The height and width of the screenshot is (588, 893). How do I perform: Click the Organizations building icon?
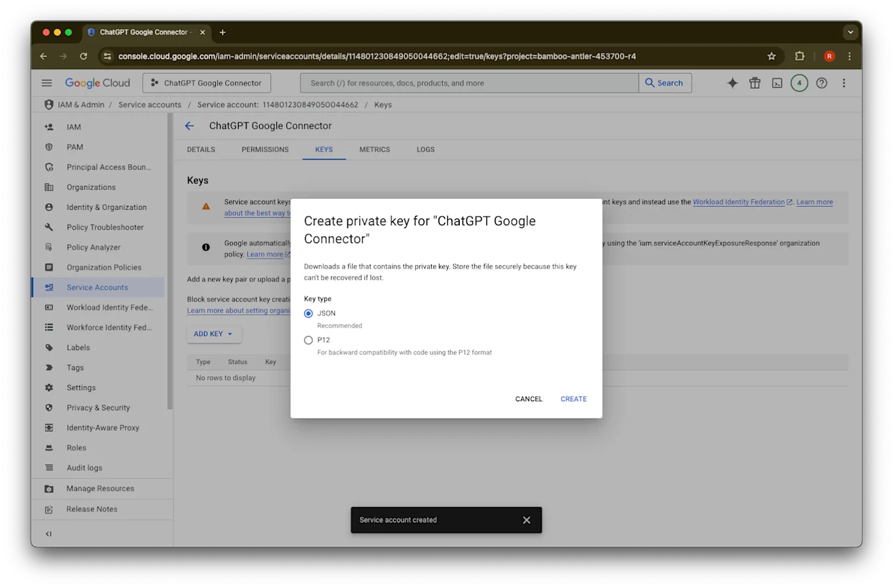point(49,187)
